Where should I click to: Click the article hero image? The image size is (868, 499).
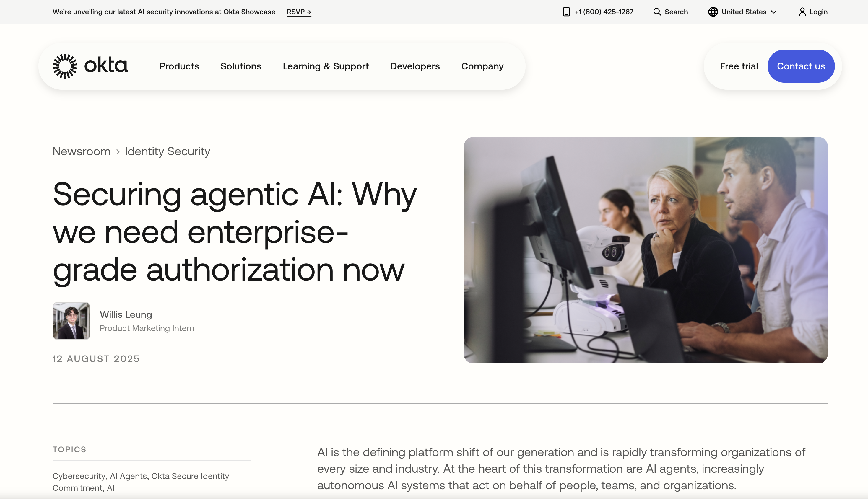[x=646, y=250]
